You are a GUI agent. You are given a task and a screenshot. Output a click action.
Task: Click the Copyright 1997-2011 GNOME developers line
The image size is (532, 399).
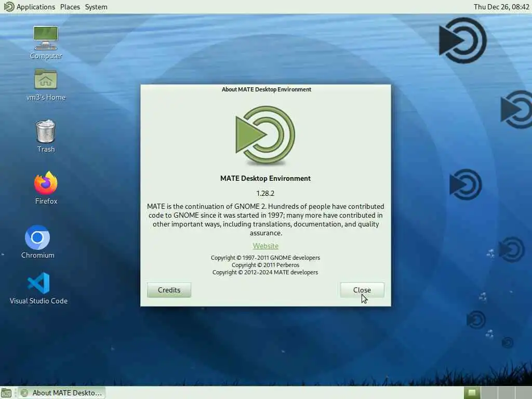click(x=265, y=258)
